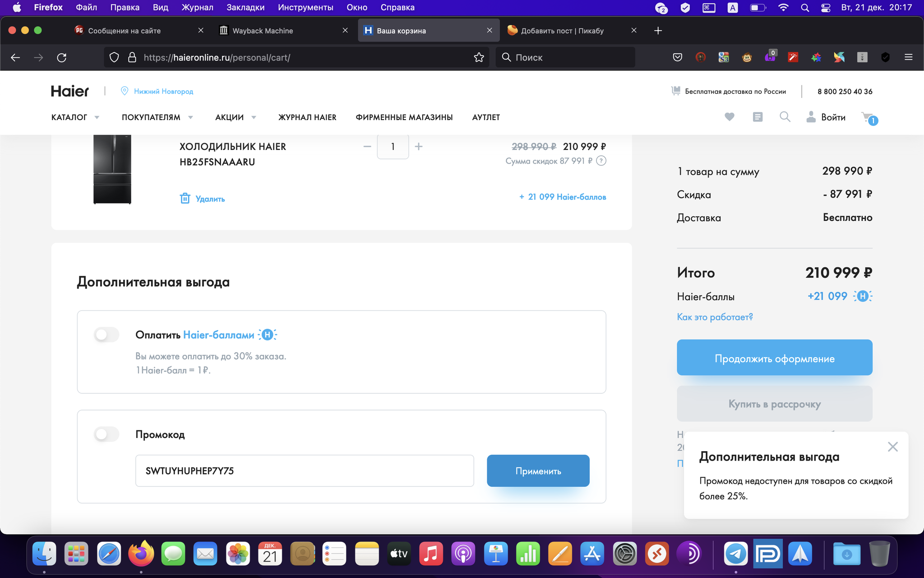
Task: Open the wishlist heart icon
Action: pyautogui.click(x=730, y=117)
